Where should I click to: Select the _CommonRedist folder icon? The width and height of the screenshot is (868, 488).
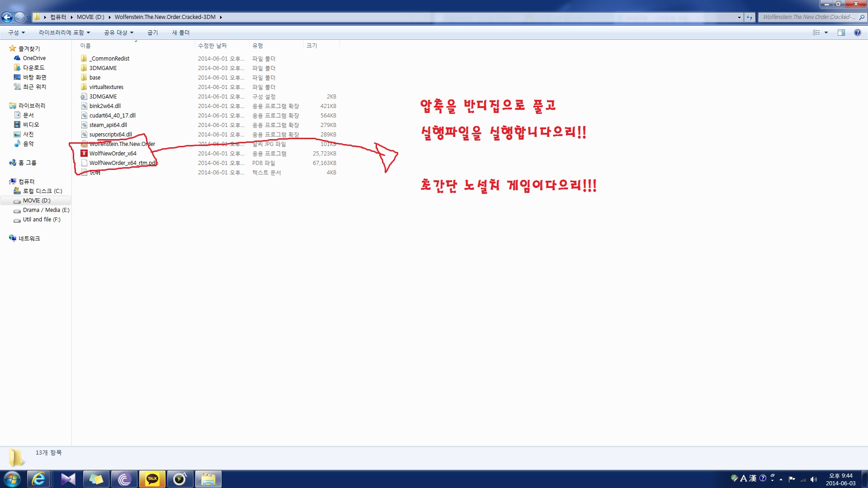pyautogui.click(x=84, y=58)
